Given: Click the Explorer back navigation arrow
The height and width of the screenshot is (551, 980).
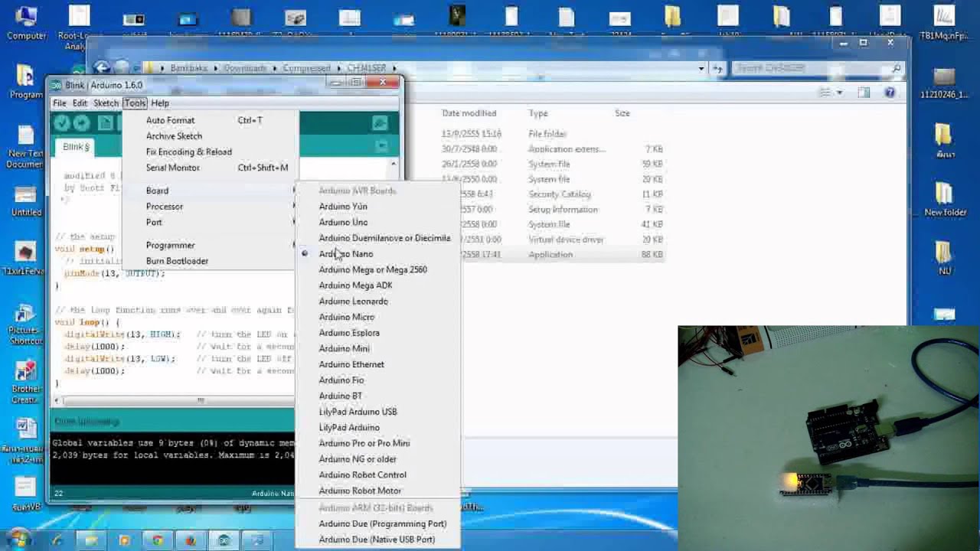Looking at the screenshot, I should point(103,68).
